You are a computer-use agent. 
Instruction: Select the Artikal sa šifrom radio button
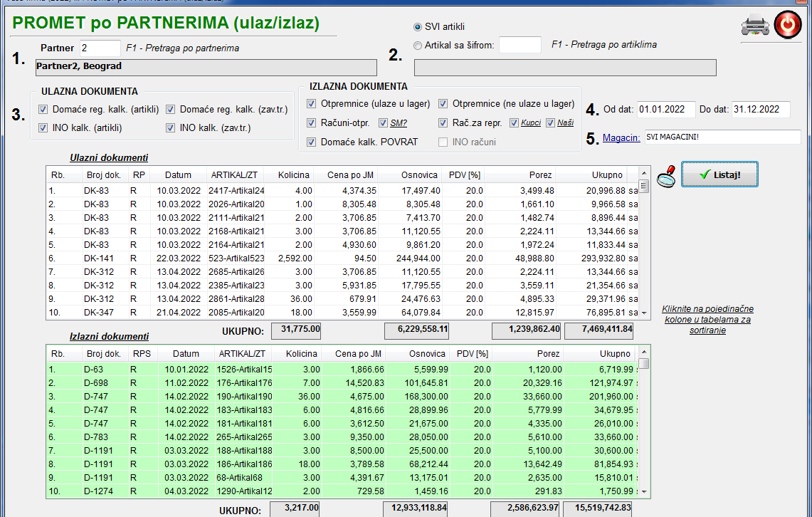point(418,46)
